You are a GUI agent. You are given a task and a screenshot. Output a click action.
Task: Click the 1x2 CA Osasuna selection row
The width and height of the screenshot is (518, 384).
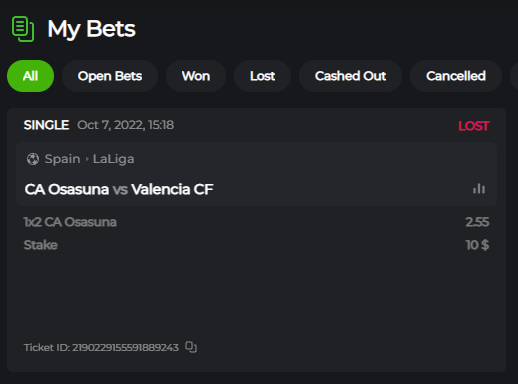(256, 222)
